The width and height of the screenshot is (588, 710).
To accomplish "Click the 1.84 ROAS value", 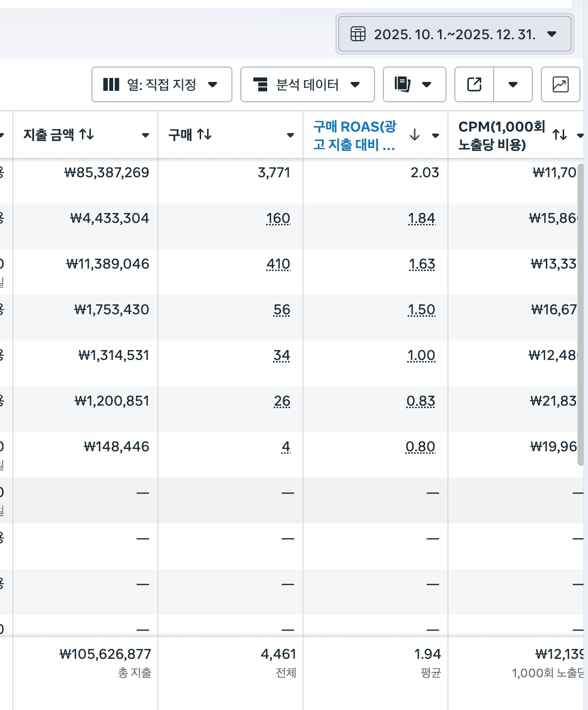I will pos(422,218).
